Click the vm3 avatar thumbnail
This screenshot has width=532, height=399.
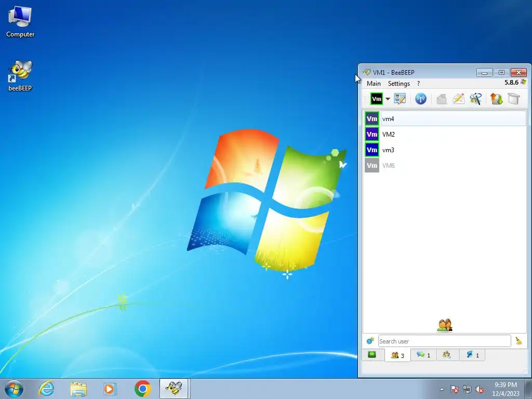372,150
